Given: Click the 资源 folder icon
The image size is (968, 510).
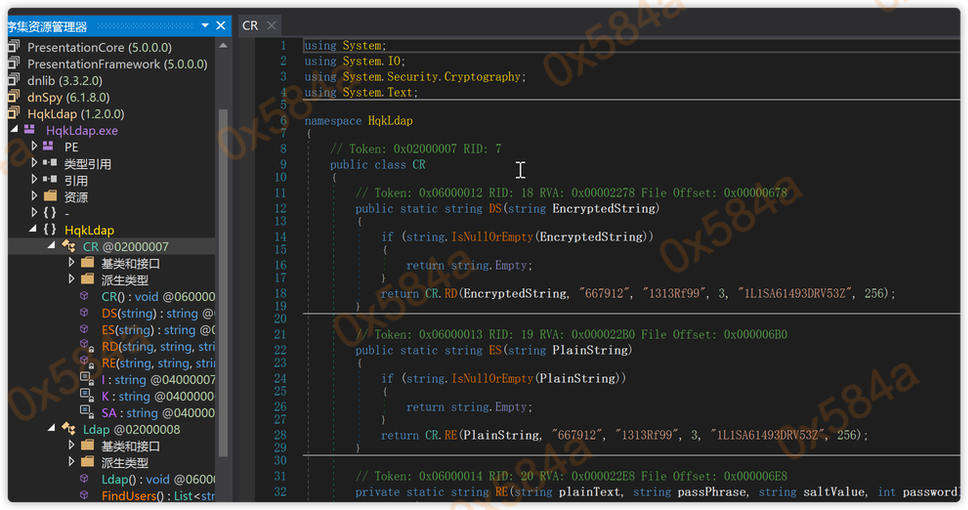Looking at the screenshot, I should [x=50, y=197].
